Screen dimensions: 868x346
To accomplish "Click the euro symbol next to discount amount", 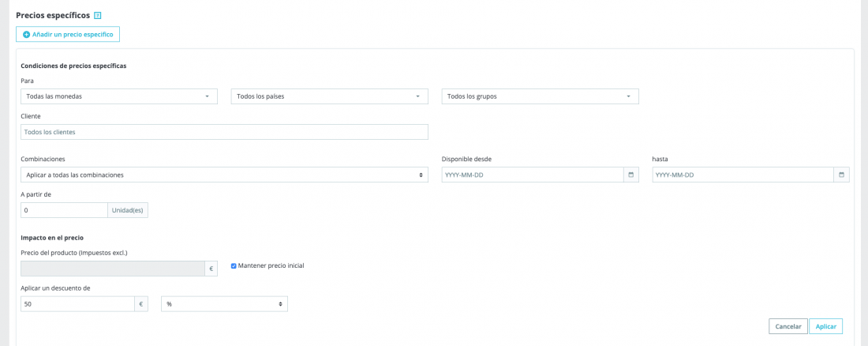I will click(x=141, y=304).
